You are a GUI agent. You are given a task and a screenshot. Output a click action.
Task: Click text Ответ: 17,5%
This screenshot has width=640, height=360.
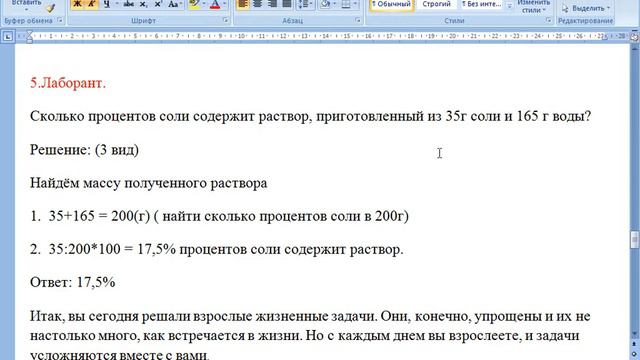[x=73, y=282]
